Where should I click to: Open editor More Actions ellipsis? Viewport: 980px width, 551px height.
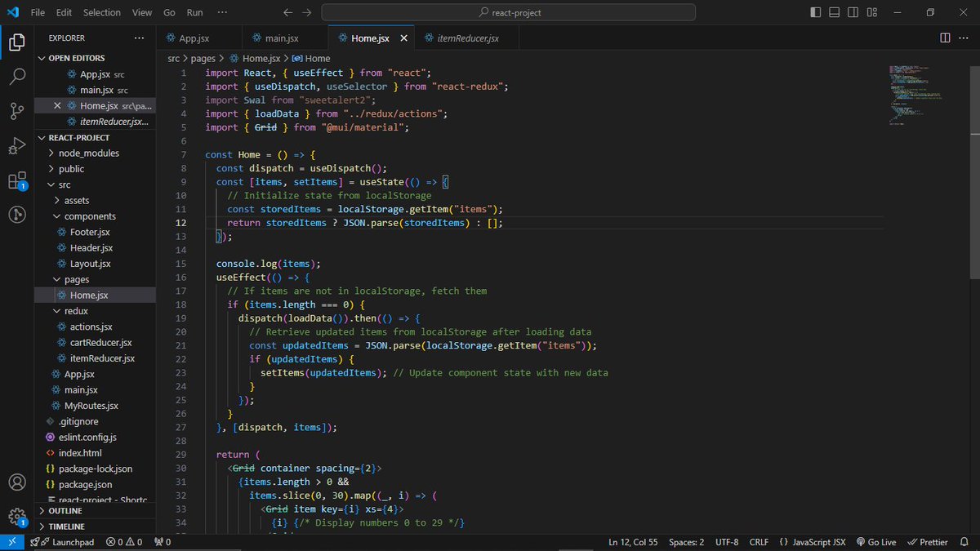pos(964,38)
